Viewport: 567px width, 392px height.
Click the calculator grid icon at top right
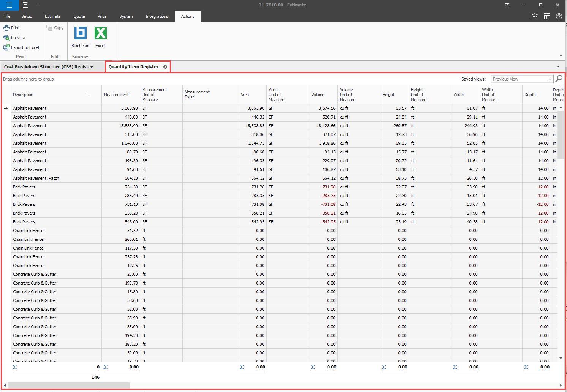click(x=546, y=16)
